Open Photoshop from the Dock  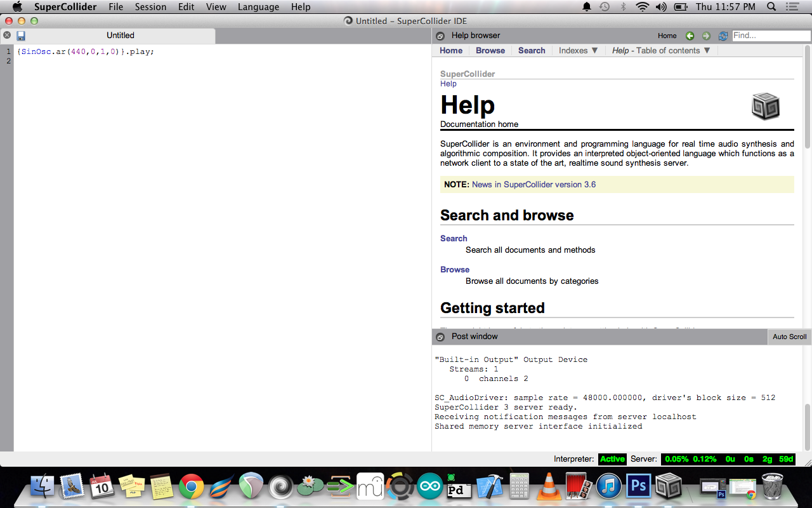pos(639,487)
